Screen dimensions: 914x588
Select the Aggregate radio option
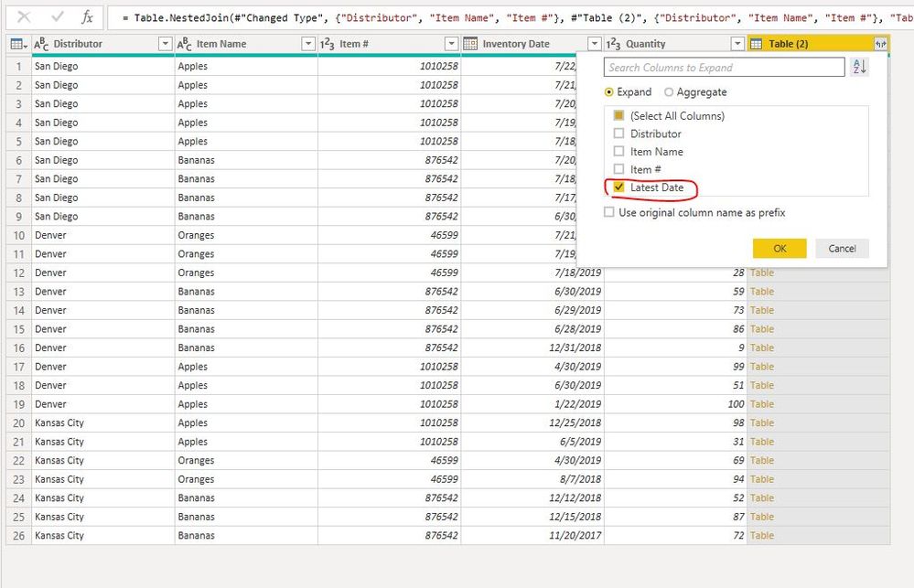[669, 92]
